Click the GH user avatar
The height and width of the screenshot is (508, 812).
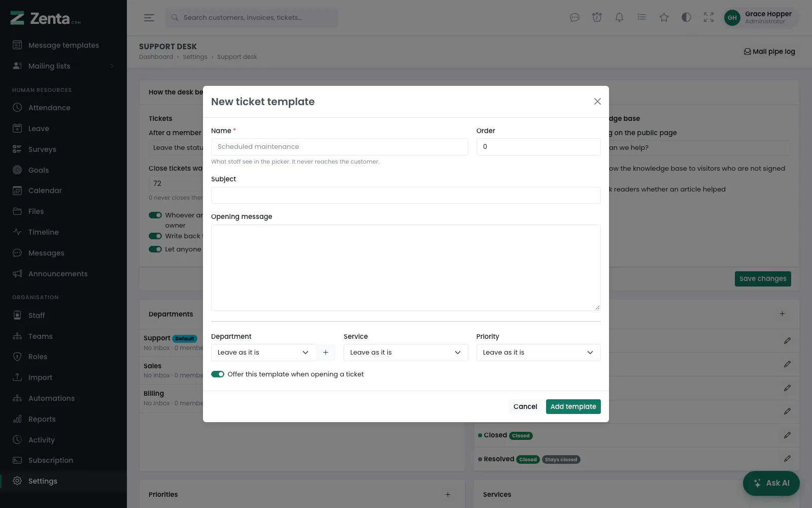[x=732, y=18]
